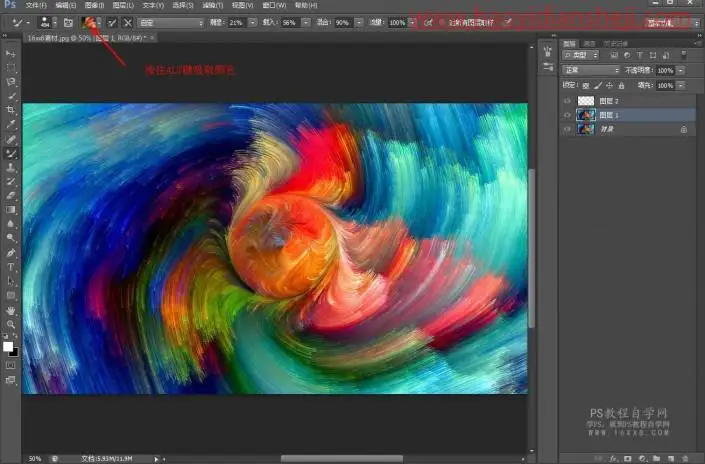The height and width of the screenshot is (464, 705).
Task: Open the blending brush combination dropdown
Action: coord(171,22)
